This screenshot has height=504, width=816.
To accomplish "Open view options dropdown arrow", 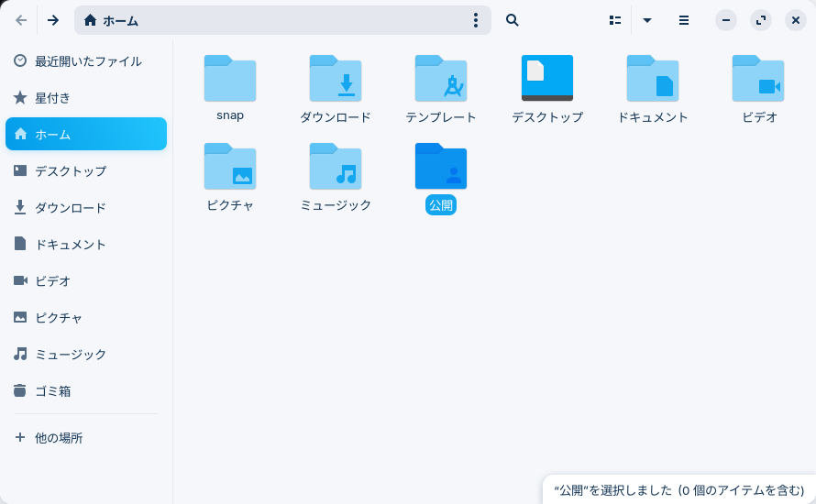I will (647, 20).
